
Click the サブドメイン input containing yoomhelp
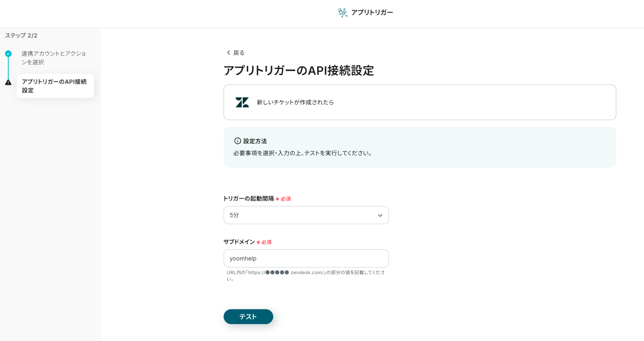[x=306, y=258]
